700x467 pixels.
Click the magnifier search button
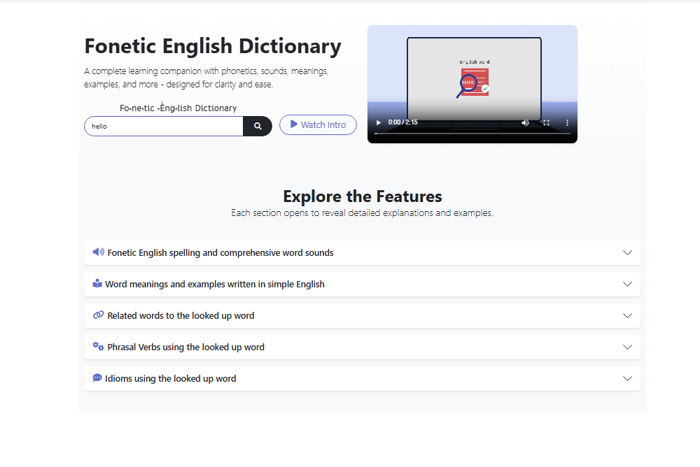(x=258, y=126)
